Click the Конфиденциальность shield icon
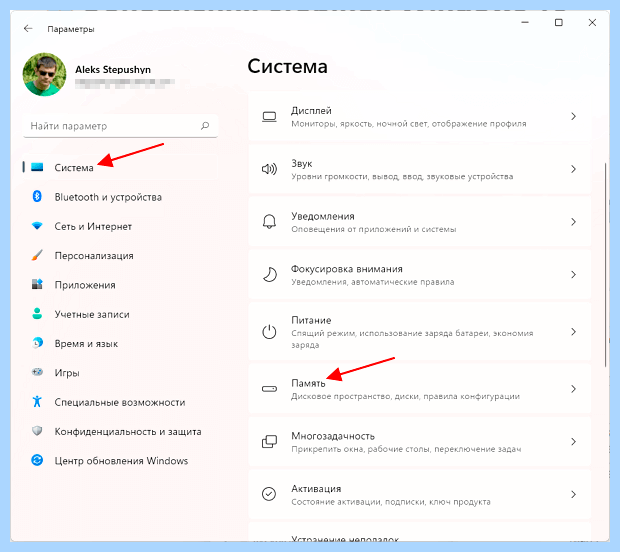This screenshot has width=620, height=552. [37, 431]
